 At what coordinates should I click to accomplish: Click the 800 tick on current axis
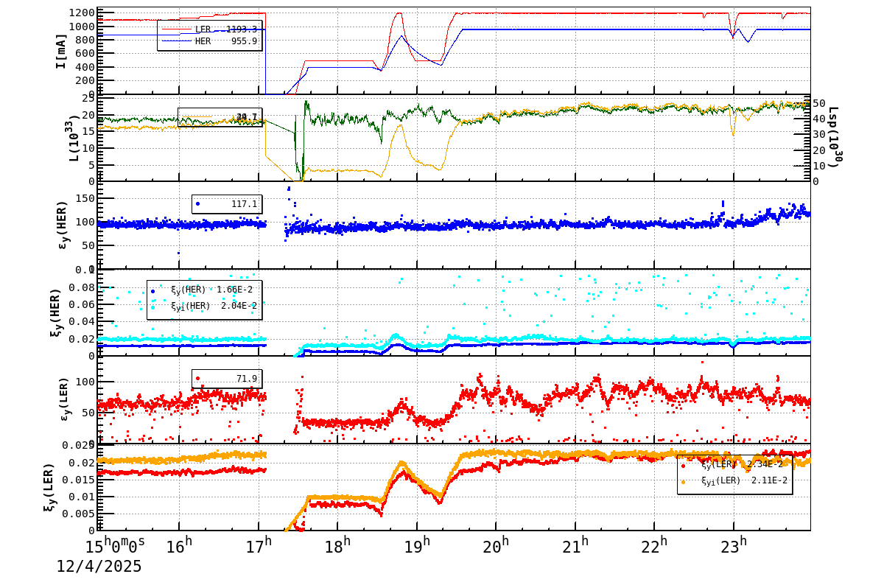[85, 40]
